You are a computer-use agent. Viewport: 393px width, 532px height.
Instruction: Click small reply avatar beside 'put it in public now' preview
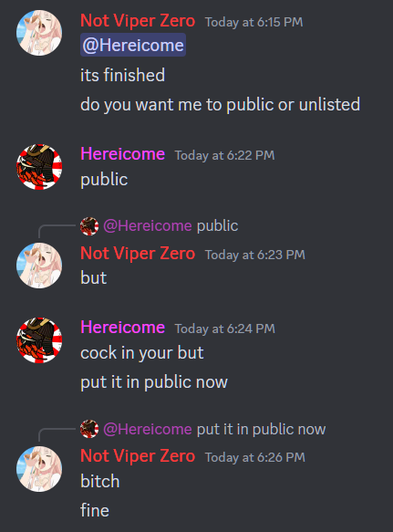(89, 429)
